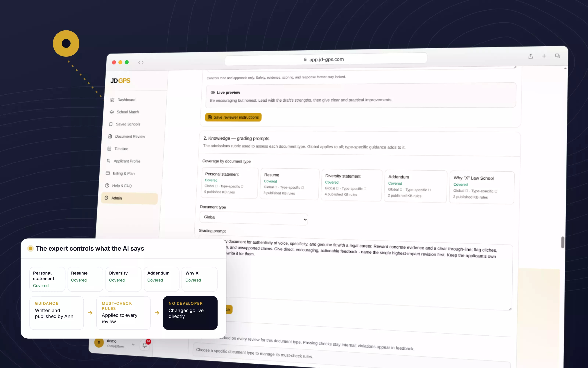Select the Why "X" Law School card
588x368 pixels.
pyautogui.click(x=482, y=188)
